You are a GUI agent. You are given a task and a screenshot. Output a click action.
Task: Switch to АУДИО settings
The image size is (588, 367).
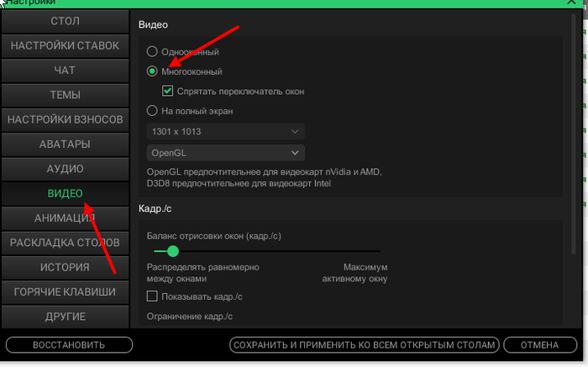click(66, 169)
